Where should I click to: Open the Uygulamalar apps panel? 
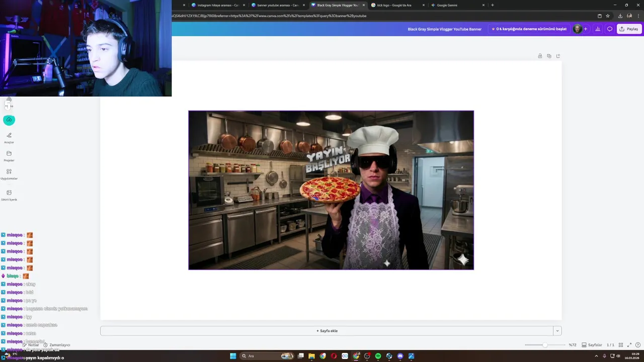[9, 173]
